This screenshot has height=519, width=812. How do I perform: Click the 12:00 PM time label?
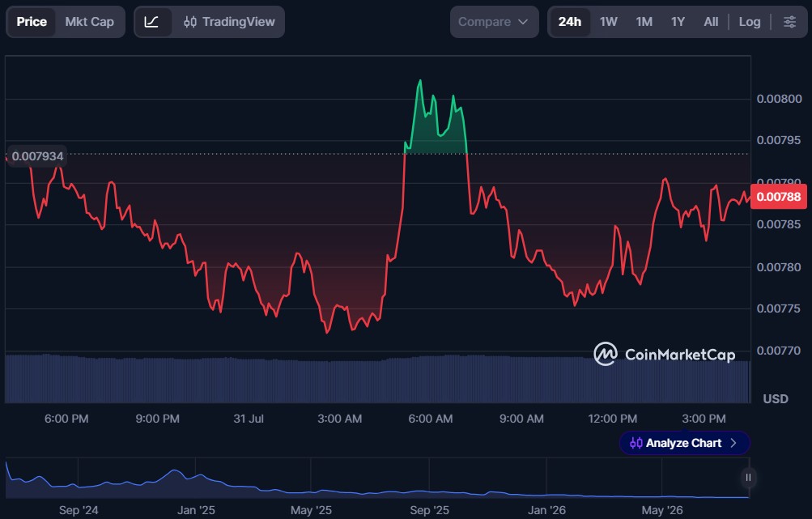(x=613, y=419)
